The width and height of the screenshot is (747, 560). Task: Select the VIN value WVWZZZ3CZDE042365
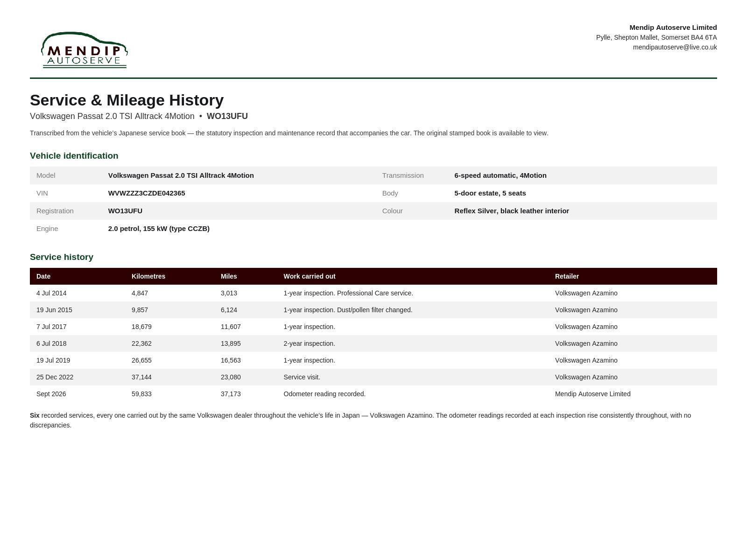(x=147, y=193)
